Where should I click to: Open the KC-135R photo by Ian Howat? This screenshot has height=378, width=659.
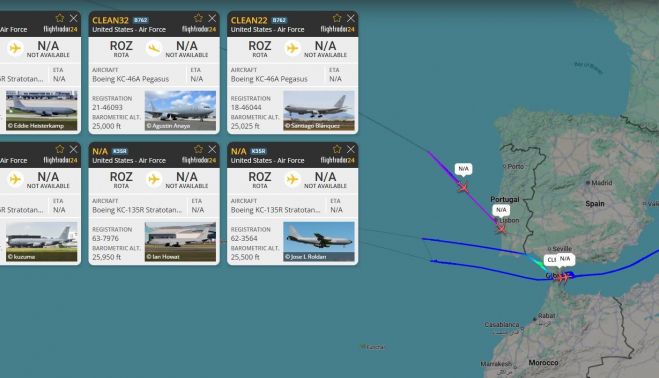point(180,241)
